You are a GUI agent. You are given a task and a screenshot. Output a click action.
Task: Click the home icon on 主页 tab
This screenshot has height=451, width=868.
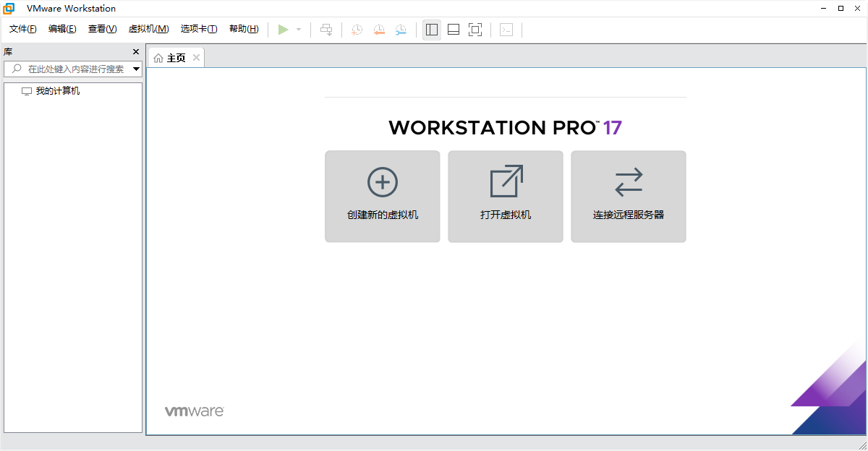coord(158,58)
